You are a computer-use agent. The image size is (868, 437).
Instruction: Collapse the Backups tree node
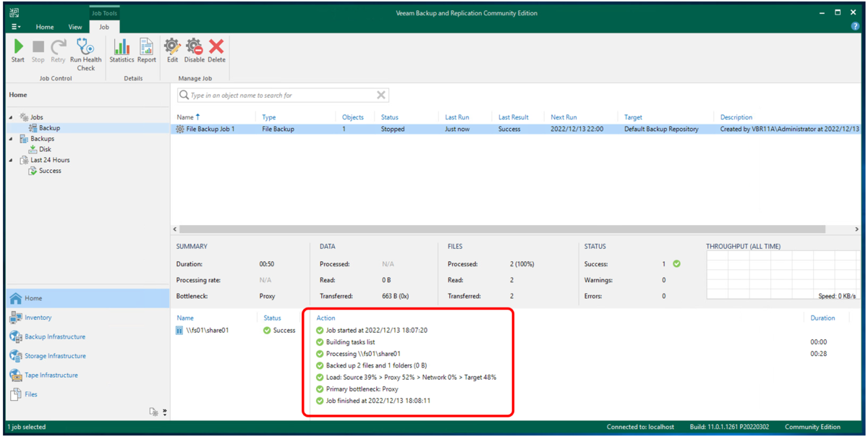(x=11, y=139)
